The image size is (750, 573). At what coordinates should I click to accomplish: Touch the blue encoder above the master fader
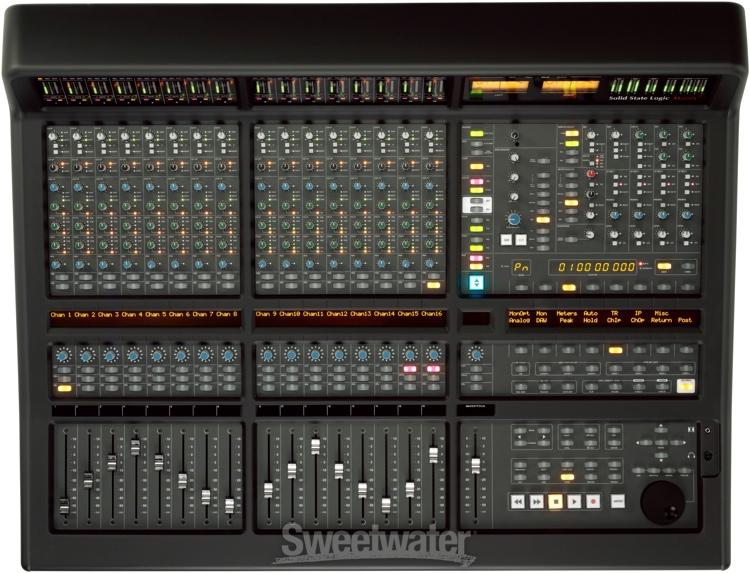pyautogui.click(x=475, y=354)
